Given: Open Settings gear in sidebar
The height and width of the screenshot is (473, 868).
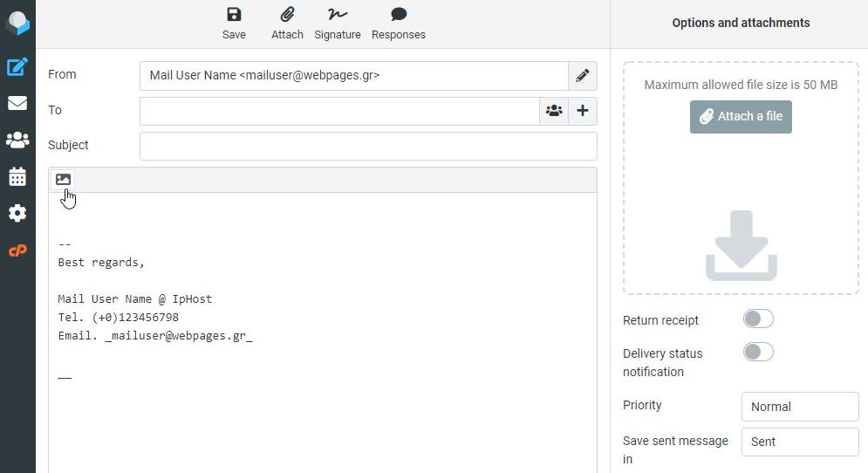Looking at the screenshot, I should (x=17, y=213).
